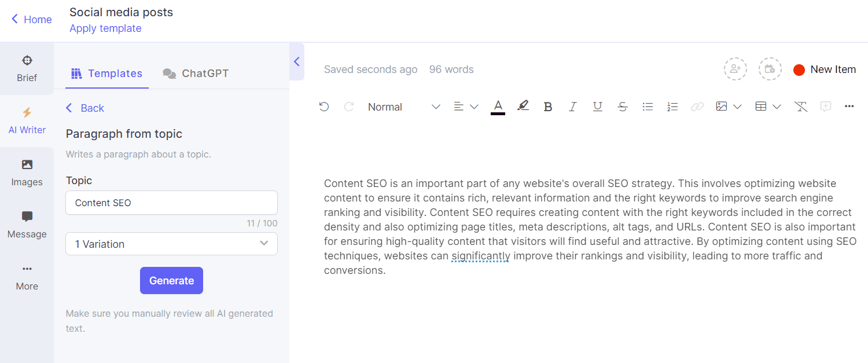This screenshot has width=868, height=363.
Task: Open the Normal text style dropdown
Action: (403, 107)
